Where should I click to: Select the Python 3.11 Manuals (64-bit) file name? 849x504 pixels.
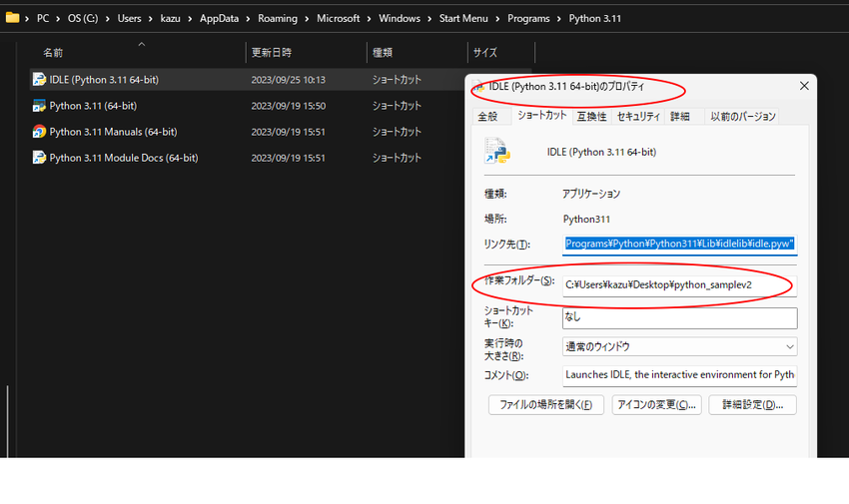click(113, 132)
